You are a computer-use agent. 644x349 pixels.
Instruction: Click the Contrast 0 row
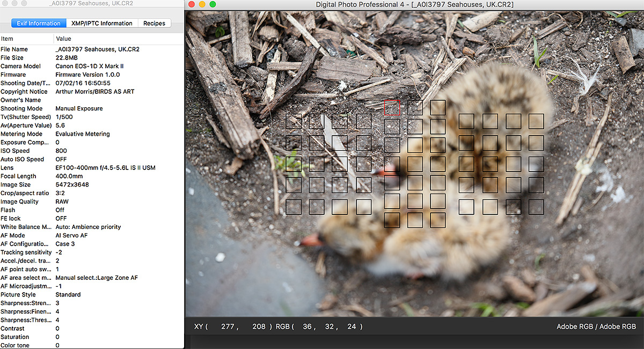(x=92, y=329)
